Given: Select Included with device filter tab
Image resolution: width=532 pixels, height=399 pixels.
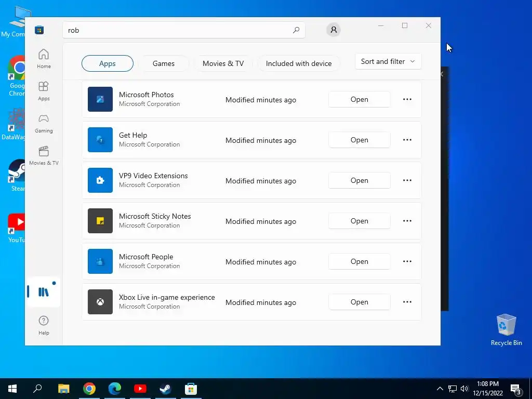Looking at the screenshot, I should (299, 63).
